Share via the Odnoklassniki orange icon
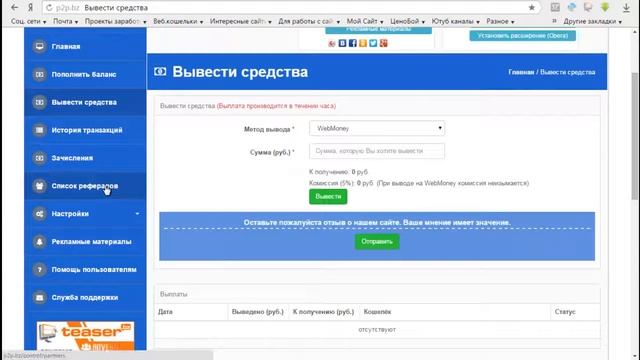This screenshot has width=640, height=360. [x=363, y=43]
